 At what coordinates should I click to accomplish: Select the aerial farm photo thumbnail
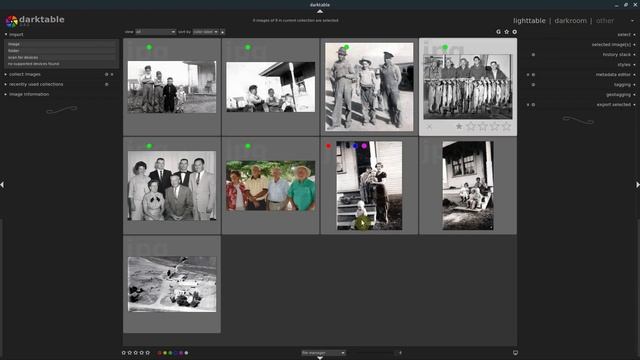point(172,284)
